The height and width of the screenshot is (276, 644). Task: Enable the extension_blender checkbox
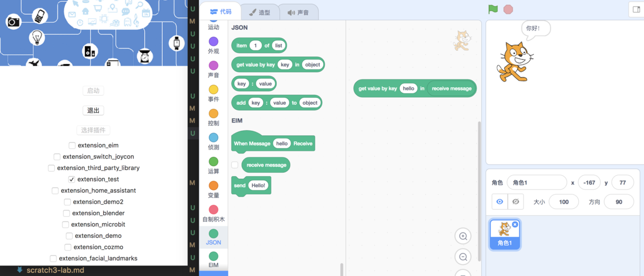(x=66, y=213)
